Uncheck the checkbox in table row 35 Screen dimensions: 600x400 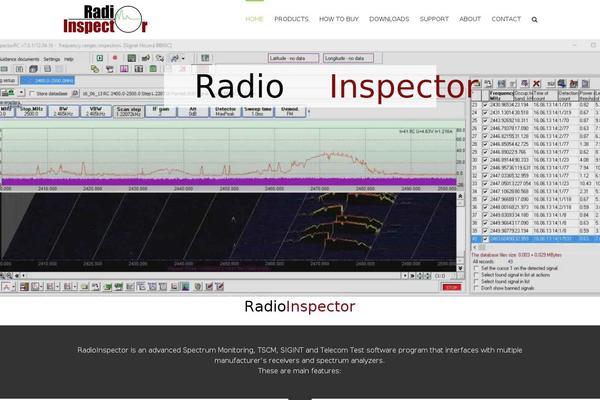point(485,199)
